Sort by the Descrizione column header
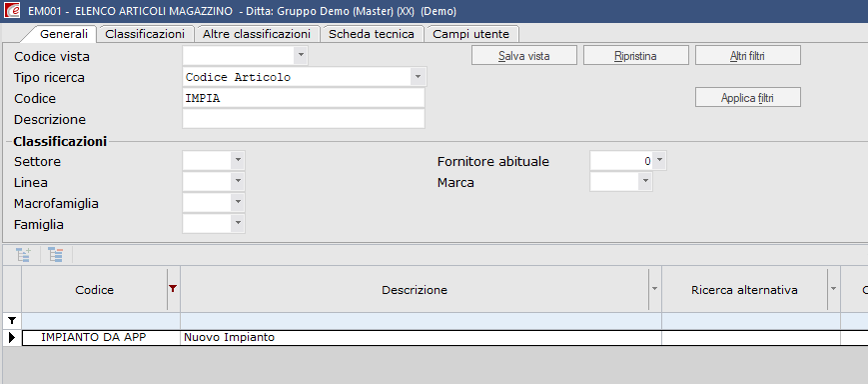Screen dimensions: 868x384 (415, 290)
